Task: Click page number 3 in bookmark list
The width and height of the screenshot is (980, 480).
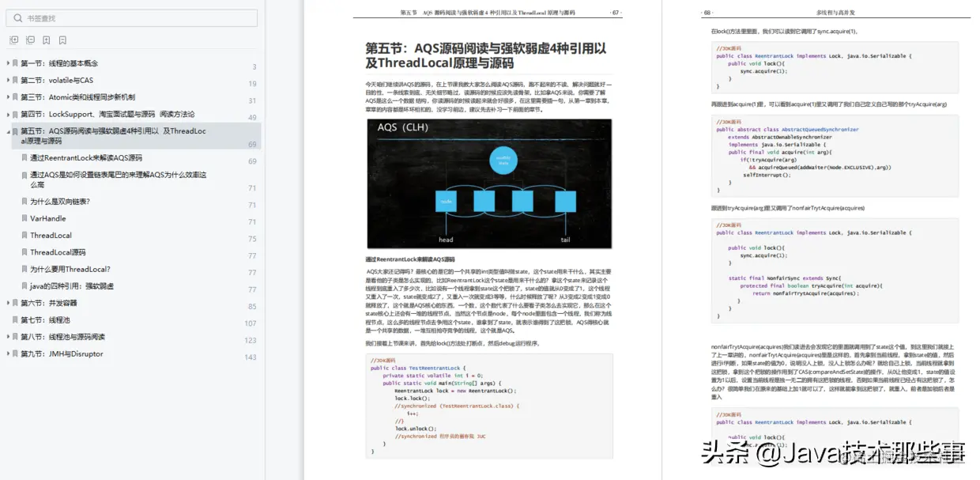Action: tap(254, 67)
